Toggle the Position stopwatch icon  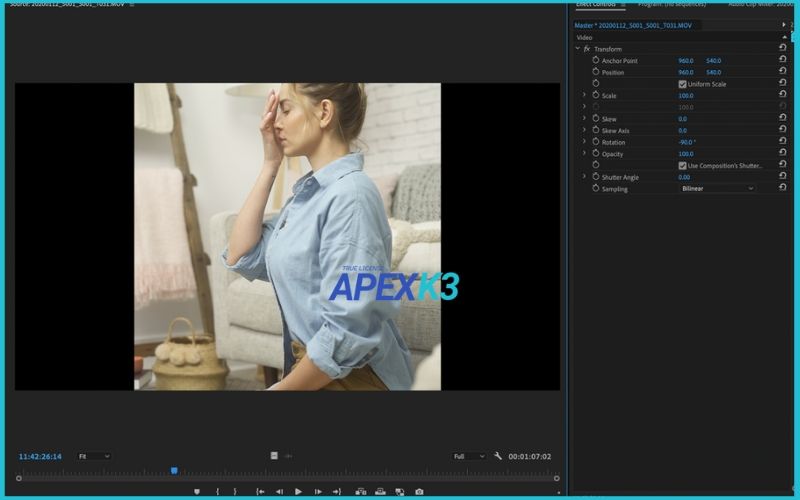tap(596, 72)
